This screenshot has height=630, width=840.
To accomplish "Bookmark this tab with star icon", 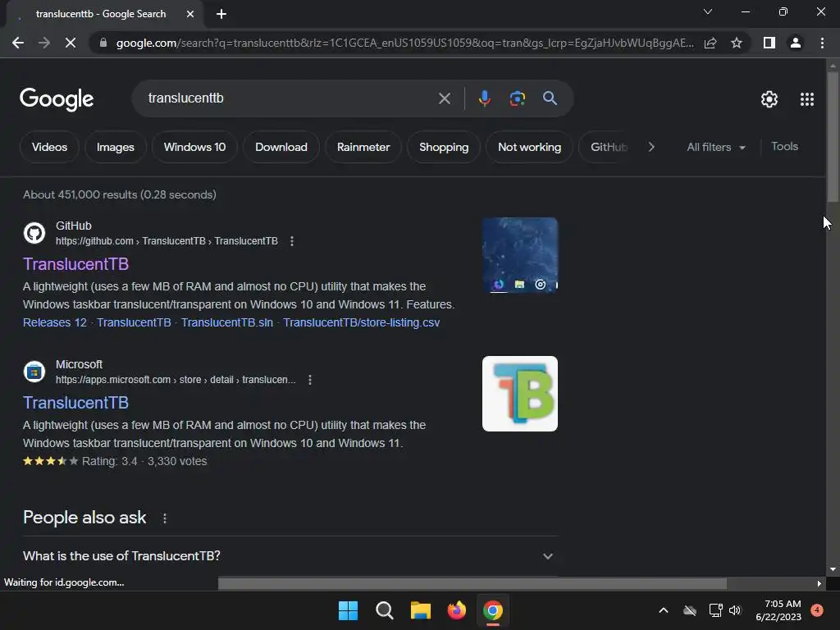I will 737,43.
